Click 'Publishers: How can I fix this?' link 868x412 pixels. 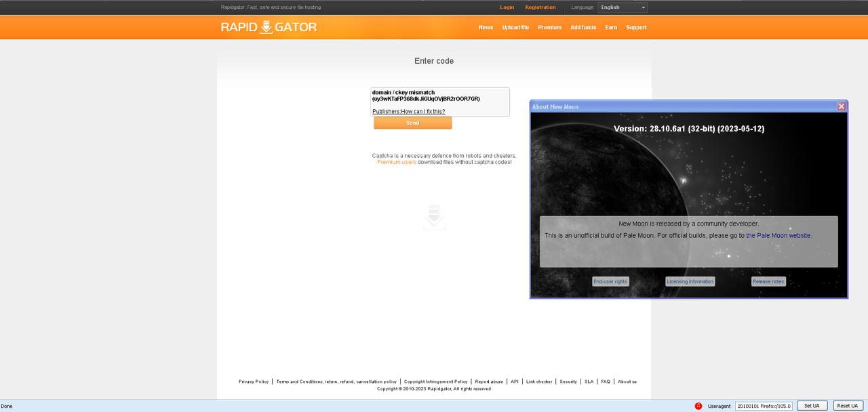click(409, 111)
